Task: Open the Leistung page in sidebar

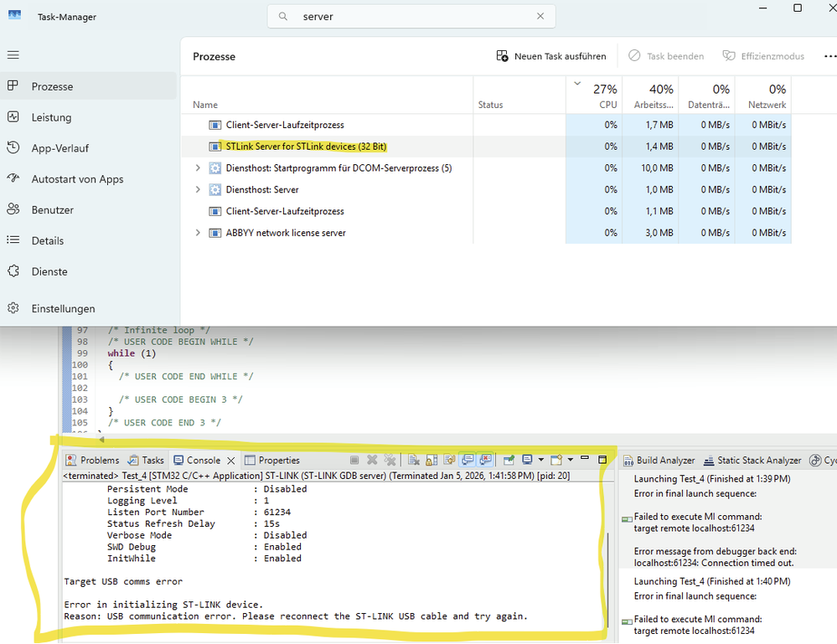Action: tap(51, 117)
